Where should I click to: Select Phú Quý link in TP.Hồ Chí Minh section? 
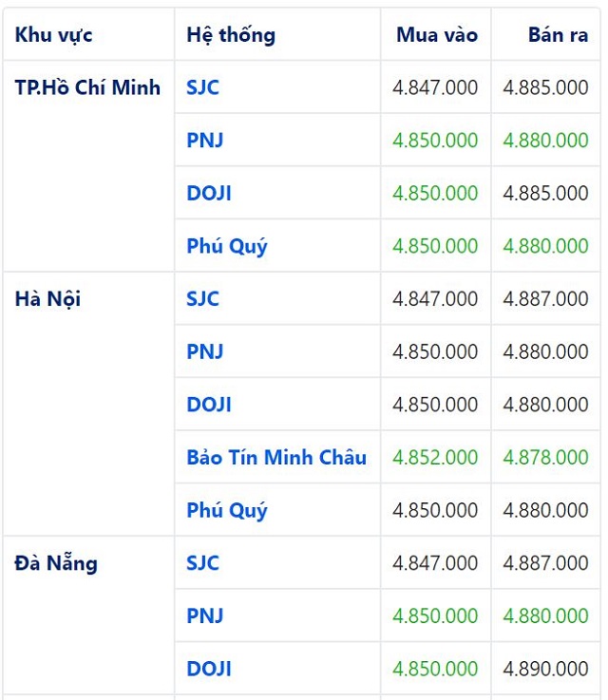(227, 246)
